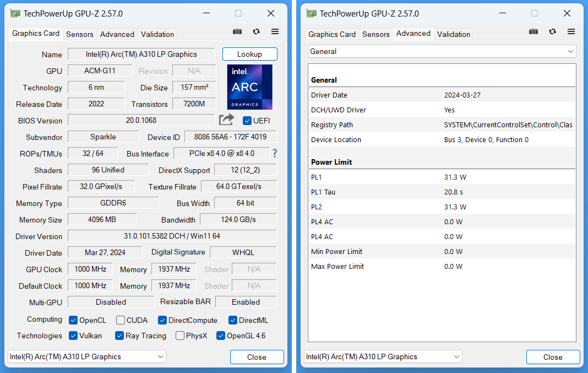
Task: Switch to Sensors tab in right window
Action: click(x=375, y=34)
